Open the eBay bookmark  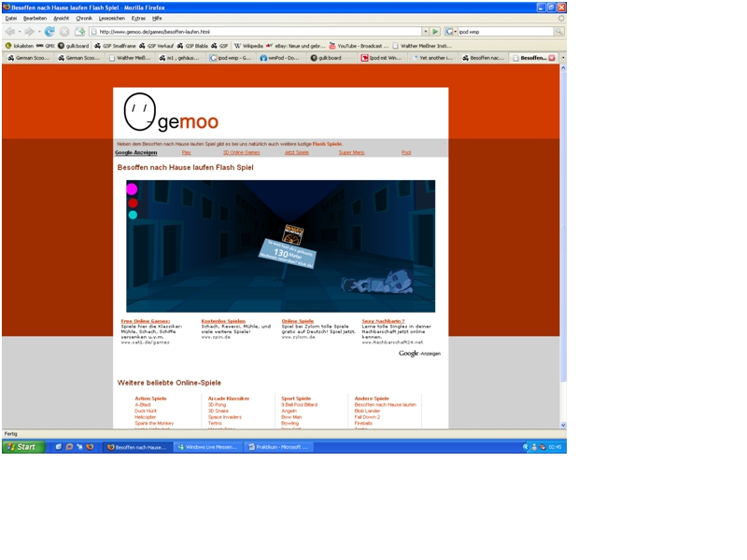295,46
